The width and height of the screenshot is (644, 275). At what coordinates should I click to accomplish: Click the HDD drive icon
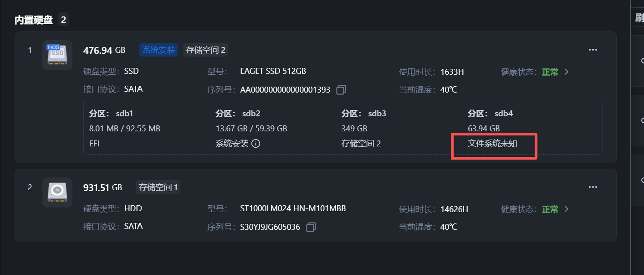pyautogui.click(x=57, y=192)
